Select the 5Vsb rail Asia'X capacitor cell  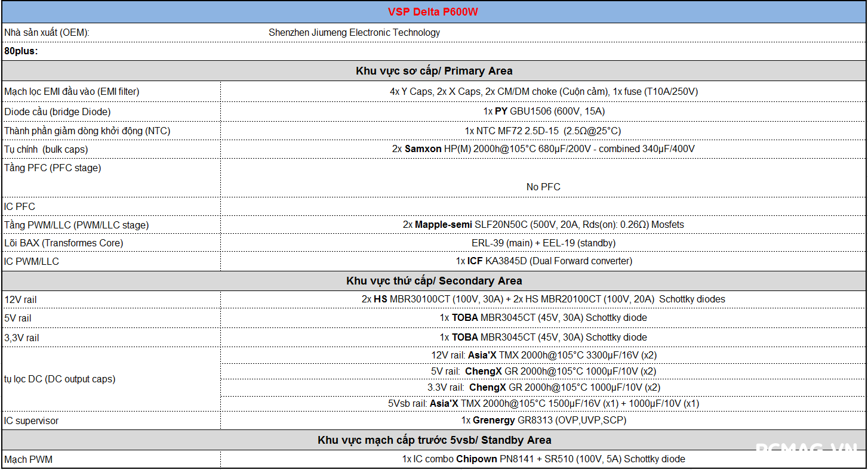543,404
